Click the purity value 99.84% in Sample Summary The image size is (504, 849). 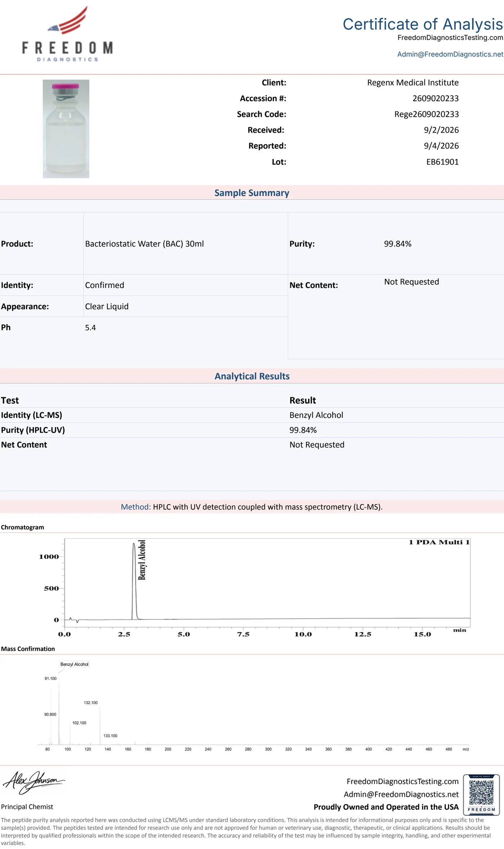pyautogui.click(x=397, y=244)
